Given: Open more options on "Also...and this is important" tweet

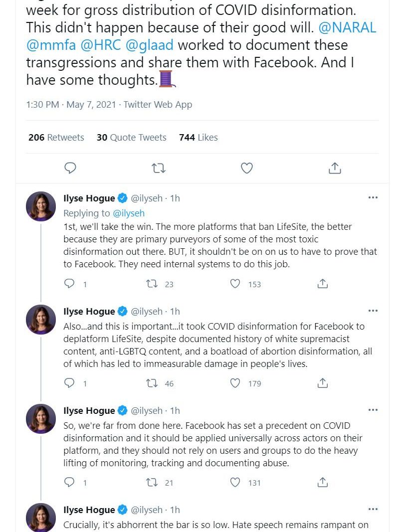Looking at the screenshot, I should click(373, 311).
